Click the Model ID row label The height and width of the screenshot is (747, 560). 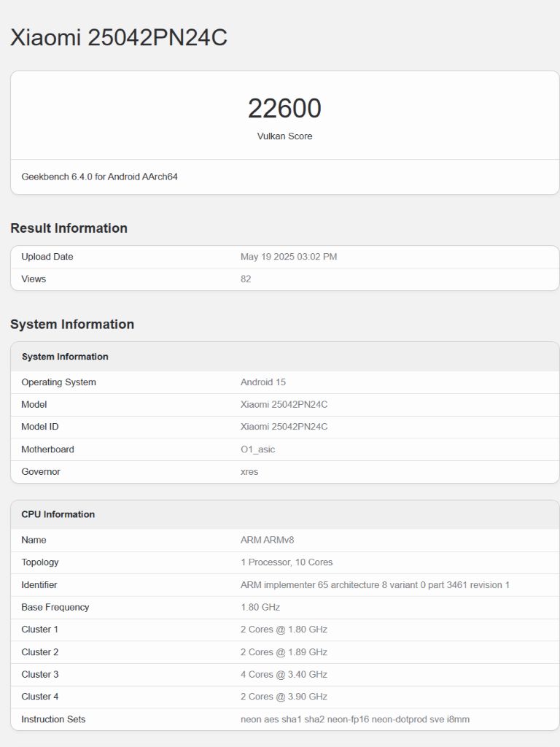pos(40,427)
